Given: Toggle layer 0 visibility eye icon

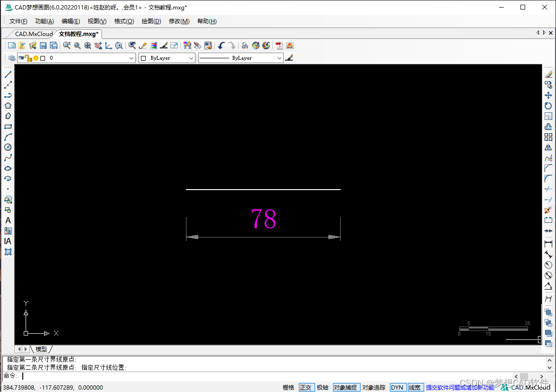Looking at the screenshot, I should pos(21,58).
